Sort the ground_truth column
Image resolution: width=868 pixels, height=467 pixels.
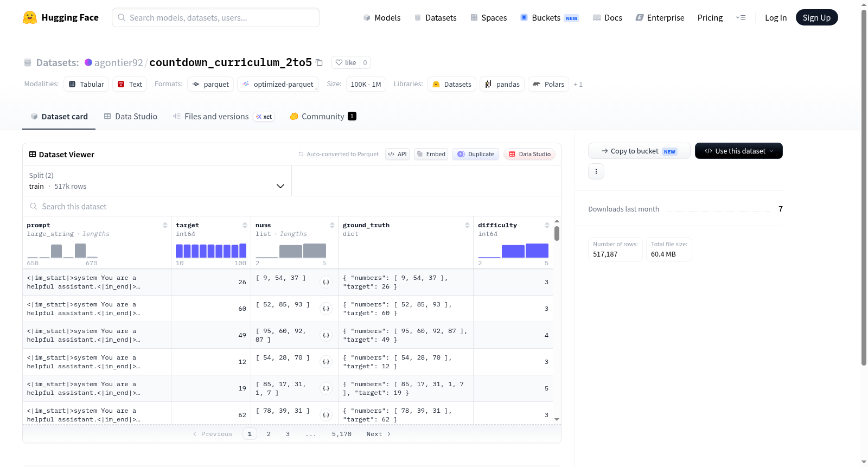[x=467, y=225]
